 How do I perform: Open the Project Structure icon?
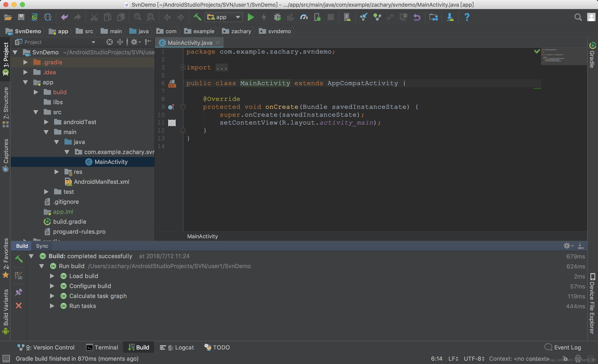(x=434, y=17)
